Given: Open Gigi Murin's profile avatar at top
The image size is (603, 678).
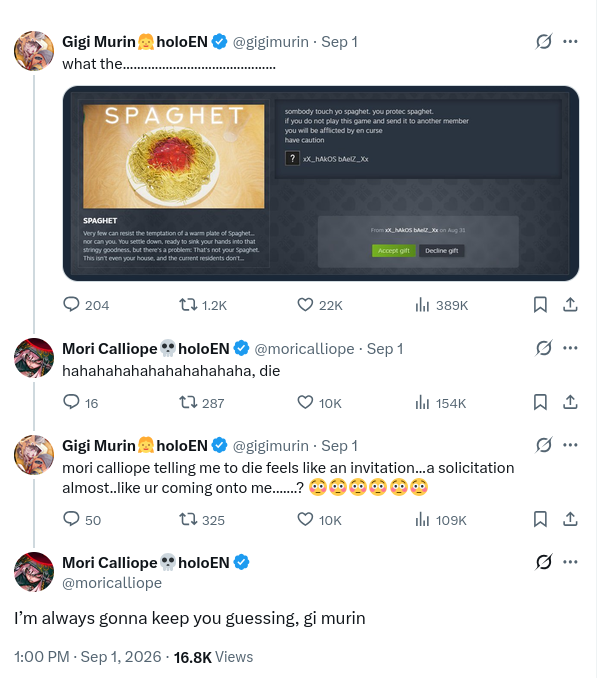Looking at the screenshot, I should (34, 51).
